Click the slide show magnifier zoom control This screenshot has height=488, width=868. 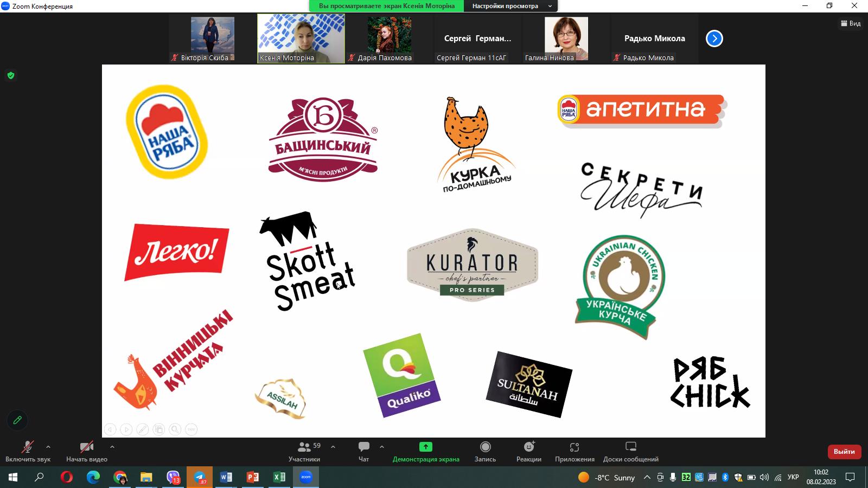(x=175, y=429)
